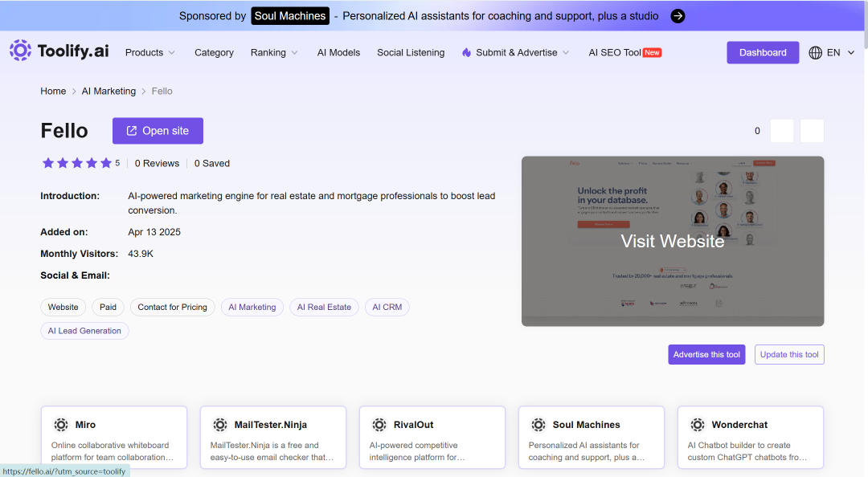Click the Soul Machines card icon
This screenshot has width=868, height=477.
click(x=538, y=425)
